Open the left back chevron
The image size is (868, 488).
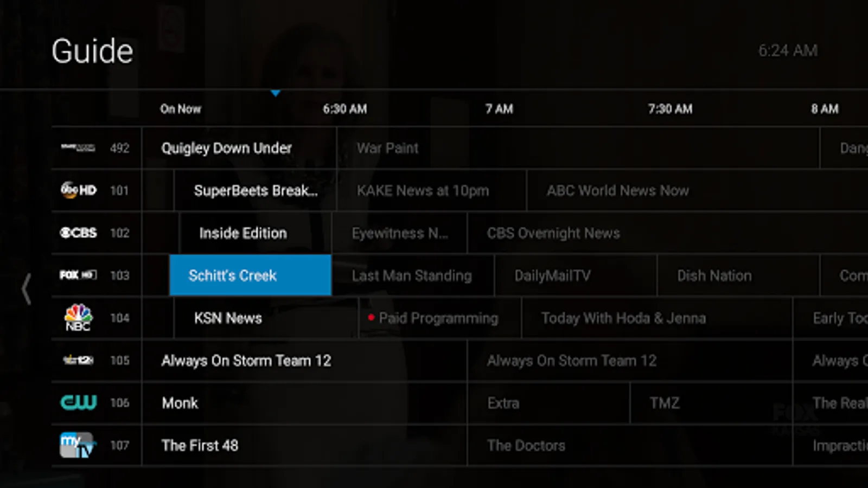click(x=26, y=289)
